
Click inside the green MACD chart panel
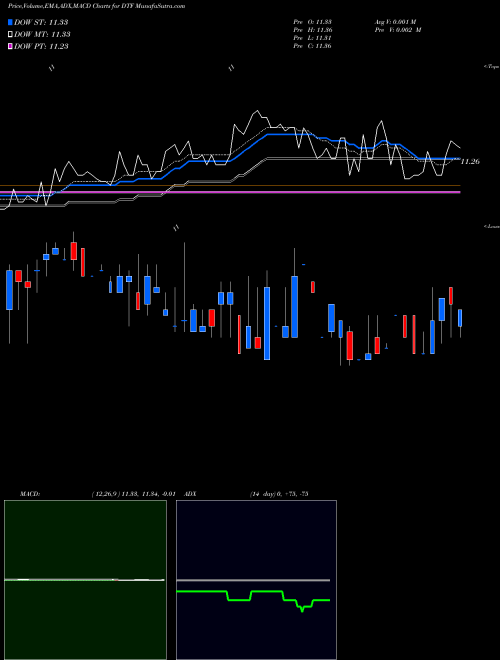click(85, 580)
